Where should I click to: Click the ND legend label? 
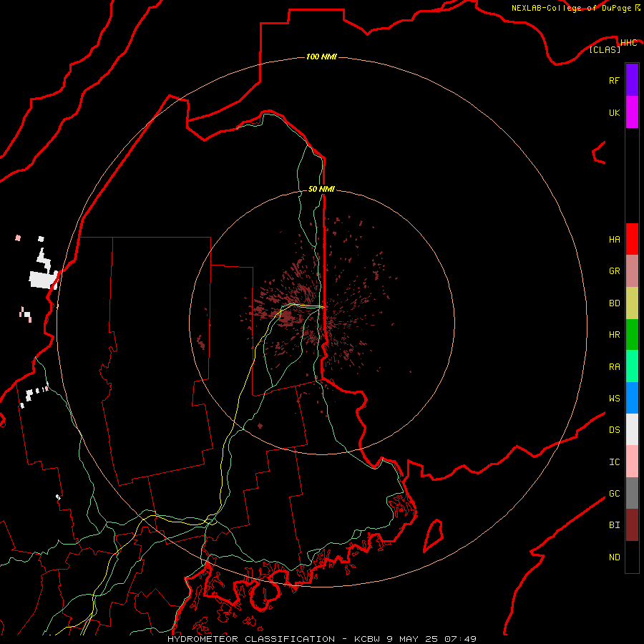click(614, 557)
